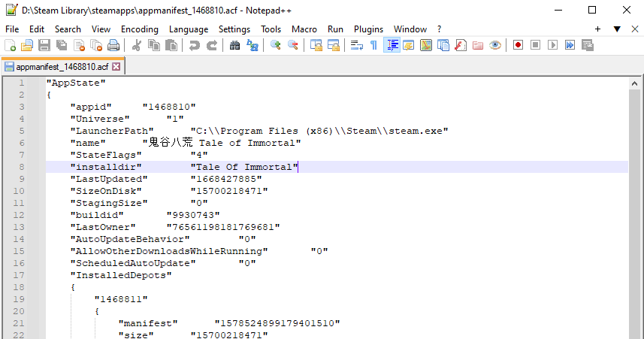
Task: Click the Playback macro icon
Action: 552,45
